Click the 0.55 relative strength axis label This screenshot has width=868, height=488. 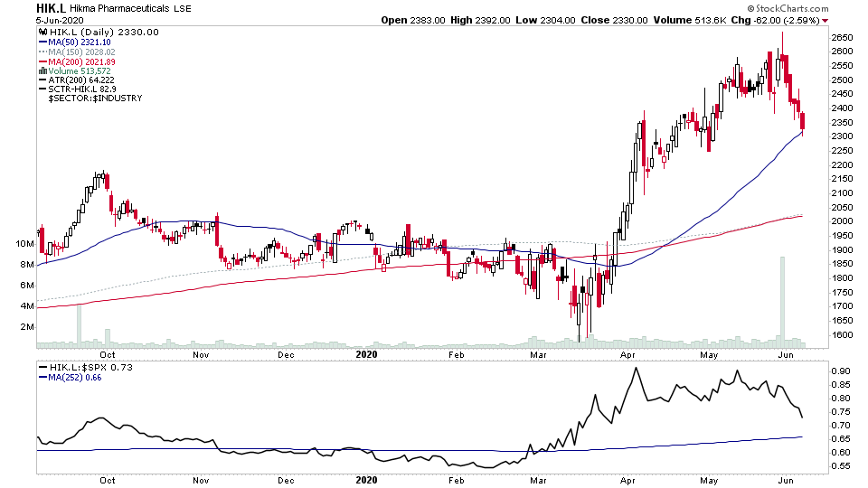pos(841,466)
